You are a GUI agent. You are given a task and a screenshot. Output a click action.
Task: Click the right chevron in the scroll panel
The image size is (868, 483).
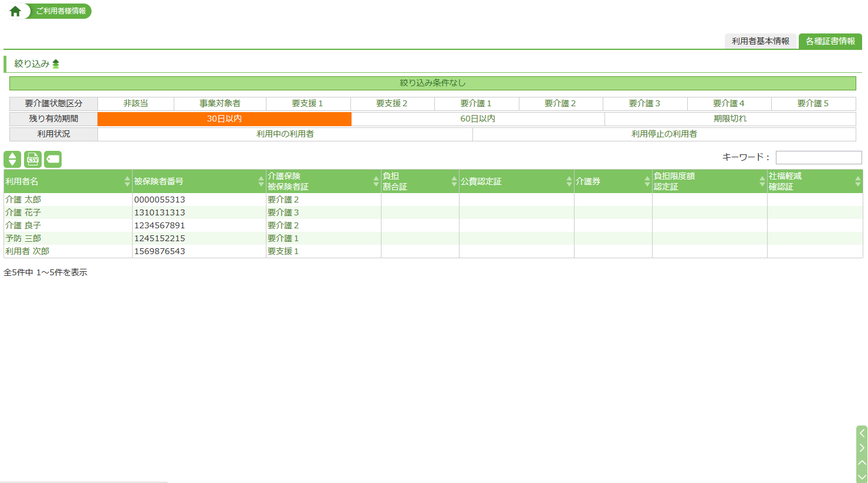click(862, 448)
